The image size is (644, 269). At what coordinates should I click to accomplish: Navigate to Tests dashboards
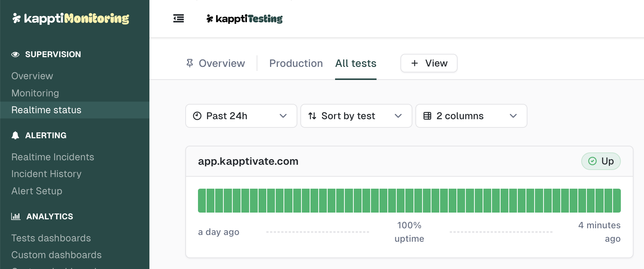pyautogui.click(x=51, y=238)
